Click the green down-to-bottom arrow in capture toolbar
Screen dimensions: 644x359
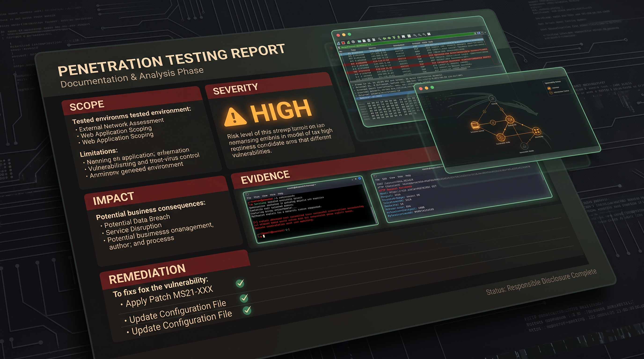tap(399, 37)
